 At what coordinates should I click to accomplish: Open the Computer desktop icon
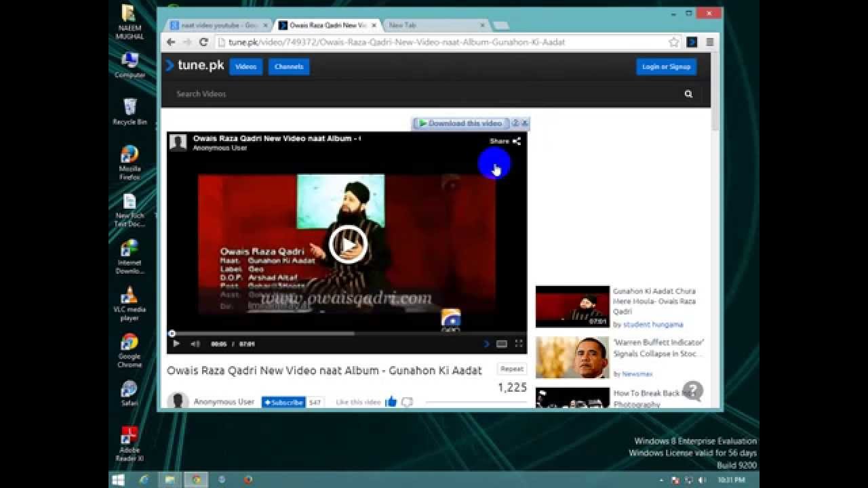(x=130, y=65)
